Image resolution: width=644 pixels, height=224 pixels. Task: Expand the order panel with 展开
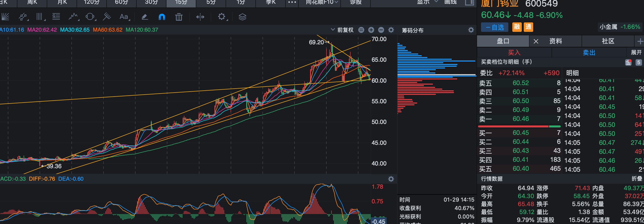pos(636,52)
